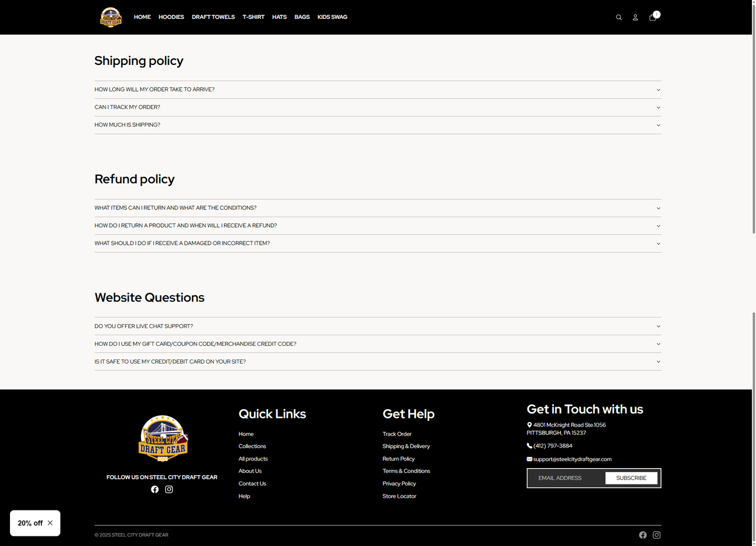This screenshot has height=546, width=756.
Task: Click Instagram icon in bottom-right footer bar
Action: pos(656,535)
